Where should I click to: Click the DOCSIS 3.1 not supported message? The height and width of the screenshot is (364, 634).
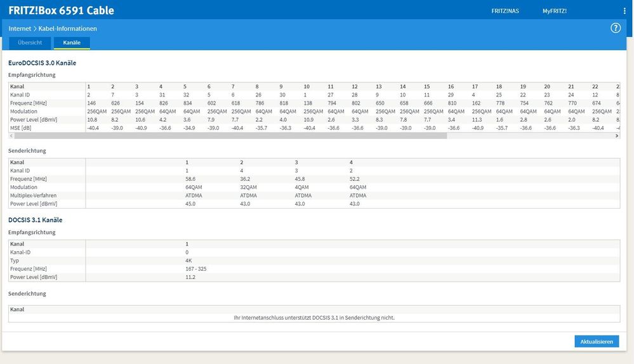[314, 318]
